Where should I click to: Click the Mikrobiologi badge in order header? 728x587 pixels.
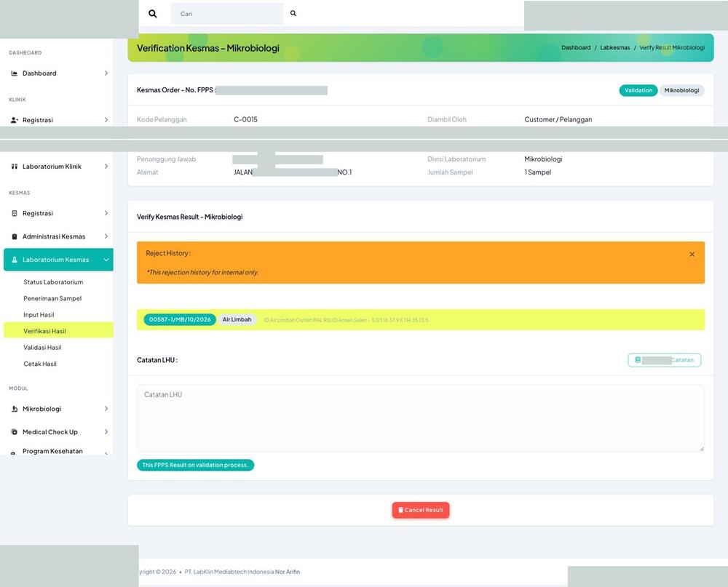681,90
